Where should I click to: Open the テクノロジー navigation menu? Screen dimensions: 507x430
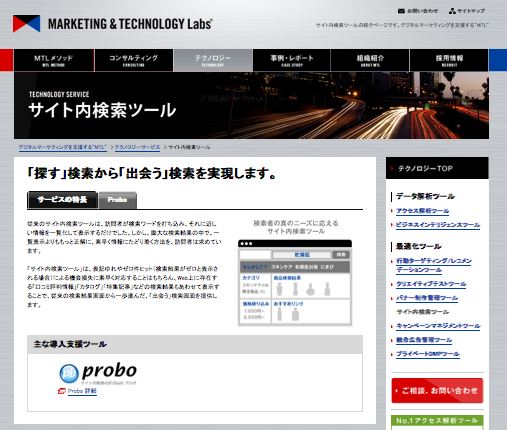pyautogui.click(x=213, y=60)
